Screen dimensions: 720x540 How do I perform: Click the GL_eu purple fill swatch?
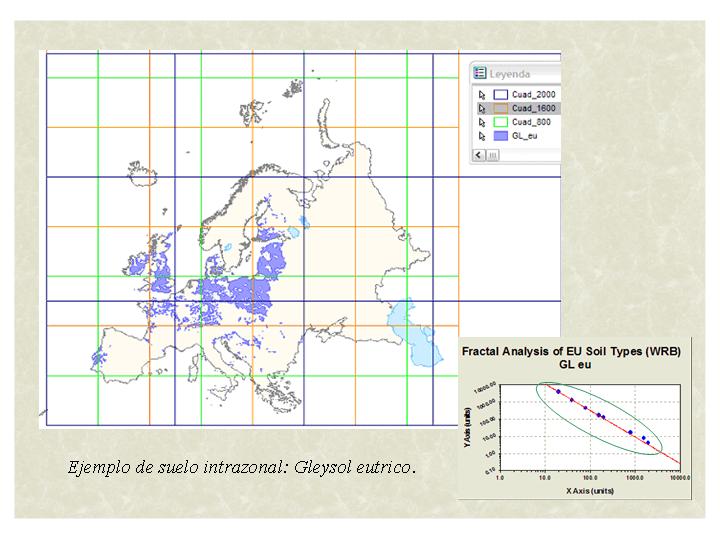pyautogui.click(x=500, y=135)
